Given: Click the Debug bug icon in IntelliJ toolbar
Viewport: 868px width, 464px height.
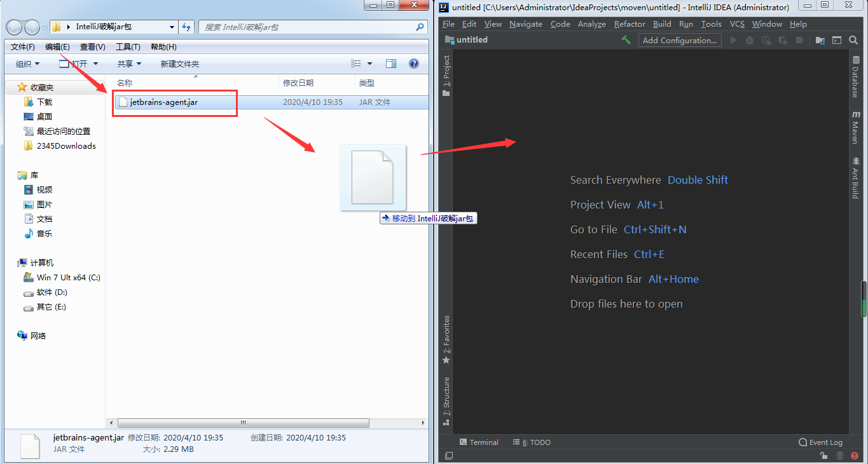Looking at the screenshot, I should click(x=750, y=40).
